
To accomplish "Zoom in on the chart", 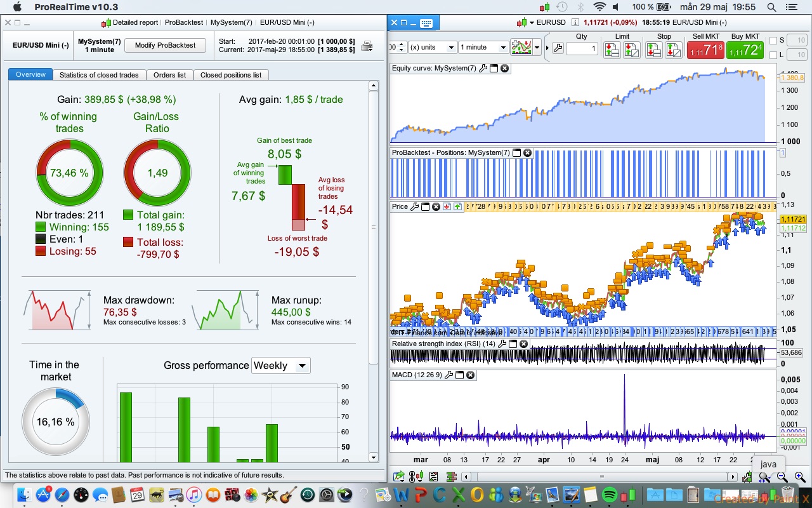I will (799, 477).
